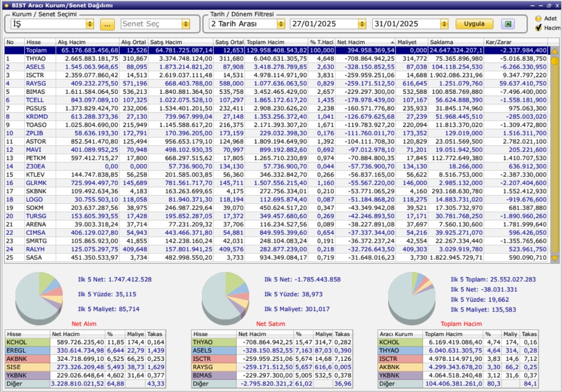Click LOGO row in main table

276,199
